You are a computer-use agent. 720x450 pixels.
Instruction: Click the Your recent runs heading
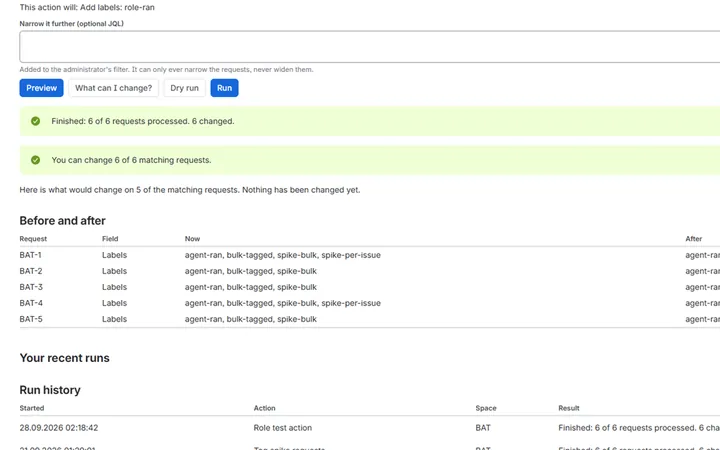pyautogui.click(x=64, y=358)
